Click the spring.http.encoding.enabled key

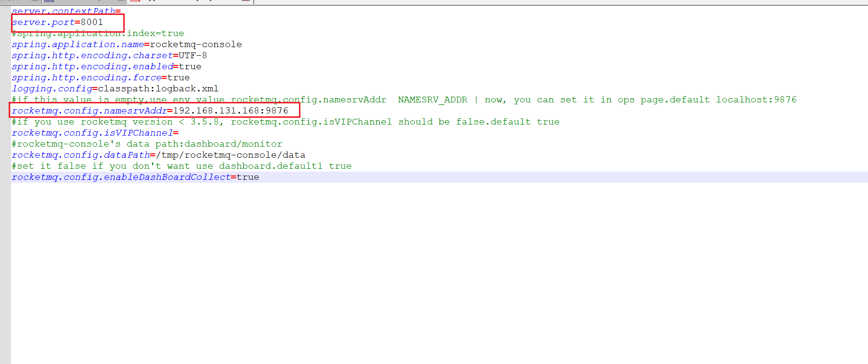[x=92, y=66]
